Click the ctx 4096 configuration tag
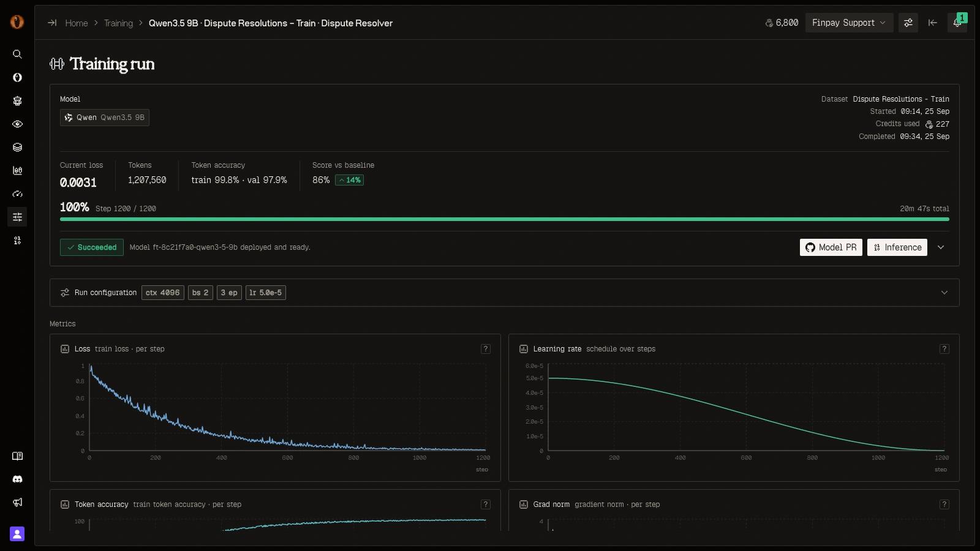The image size is (980, 551). coord(163,293)
